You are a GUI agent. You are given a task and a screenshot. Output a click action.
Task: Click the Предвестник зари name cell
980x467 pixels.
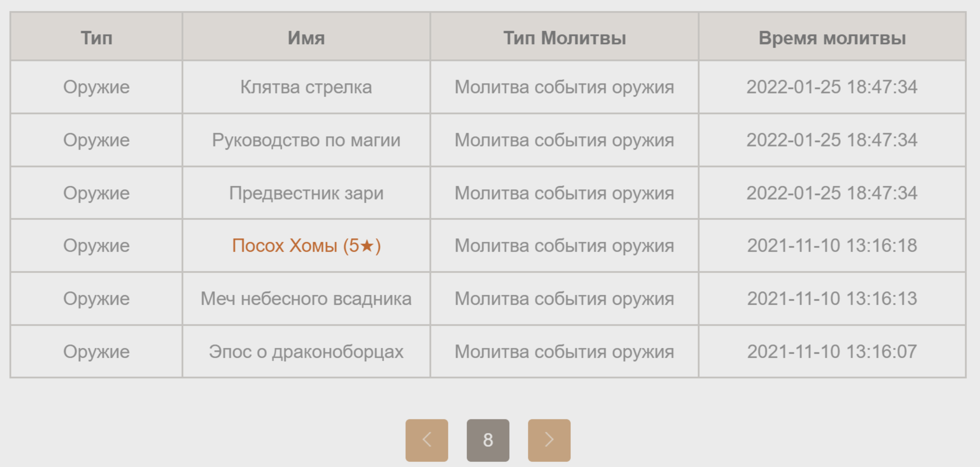[x=306, y=193]
